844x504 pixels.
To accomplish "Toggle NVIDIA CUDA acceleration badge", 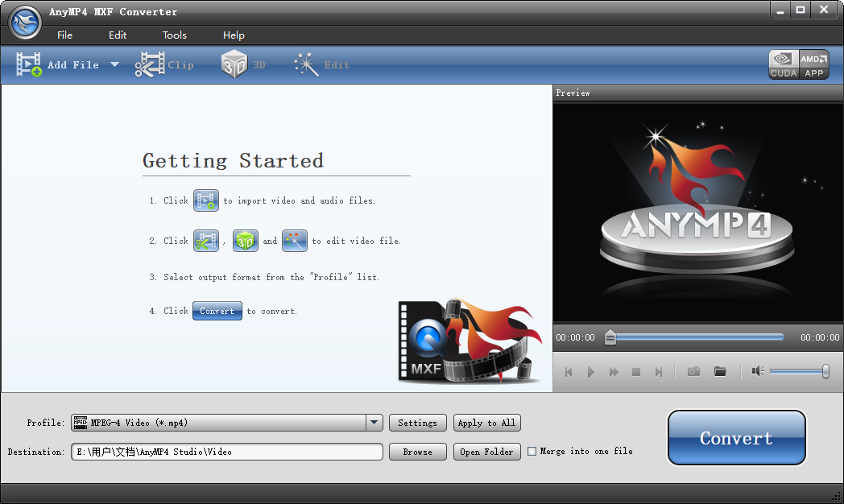I will (783, 64).
